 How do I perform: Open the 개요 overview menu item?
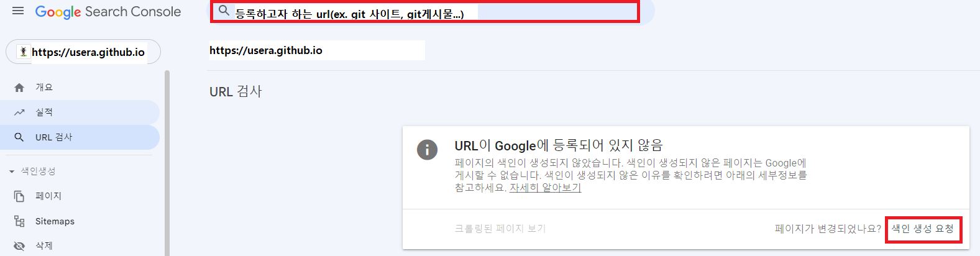[x=80, y=88]
